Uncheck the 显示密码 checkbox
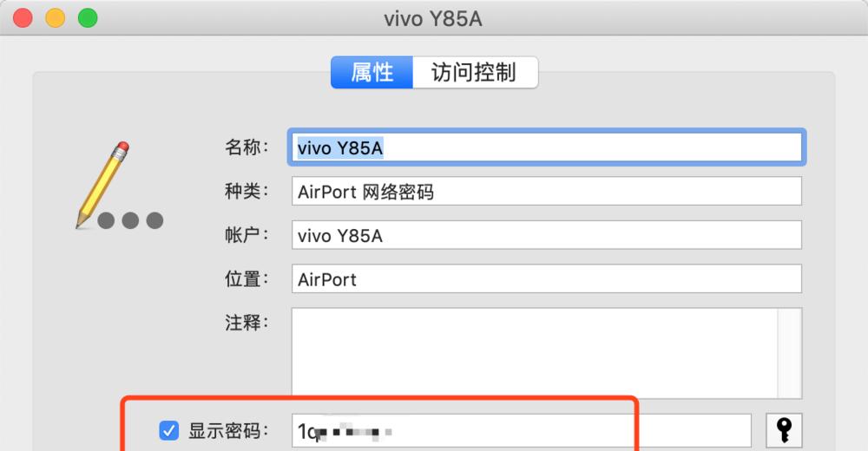The image size is (868, 451). click(169, 430)
